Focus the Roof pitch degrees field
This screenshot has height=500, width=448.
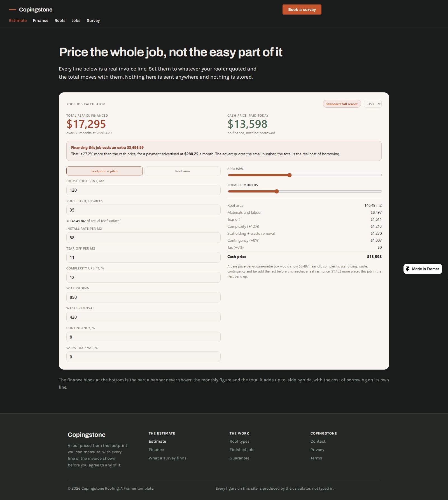[x=143, y=210]
